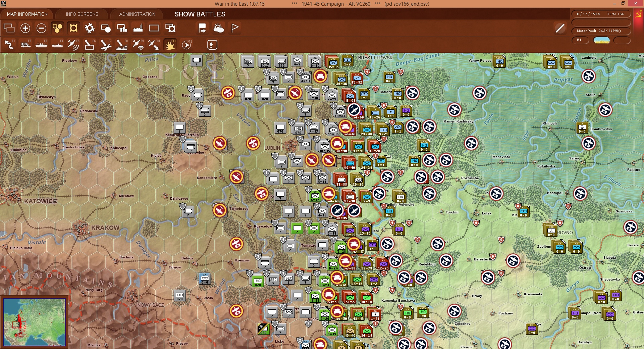Click the empty rectangle toolbar icon
The height and width of the screenshot is (349, 644).
pos(154,28)
